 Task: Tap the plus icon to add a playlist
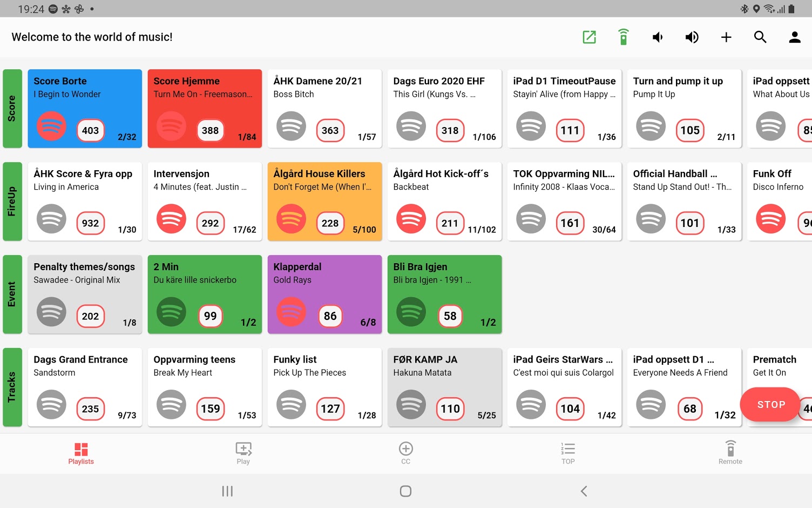point(726,37)
